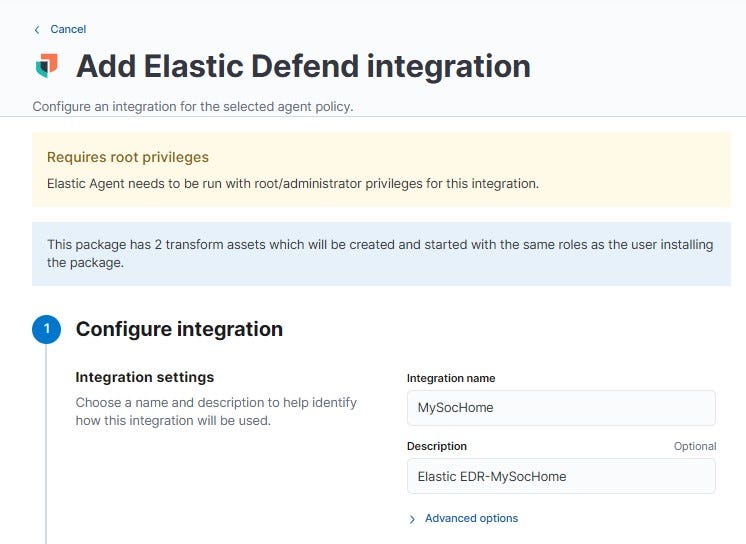Select the "Requires root privileges" heading
The width and height of the screenshot is (746, 544).
coord(128,157)
